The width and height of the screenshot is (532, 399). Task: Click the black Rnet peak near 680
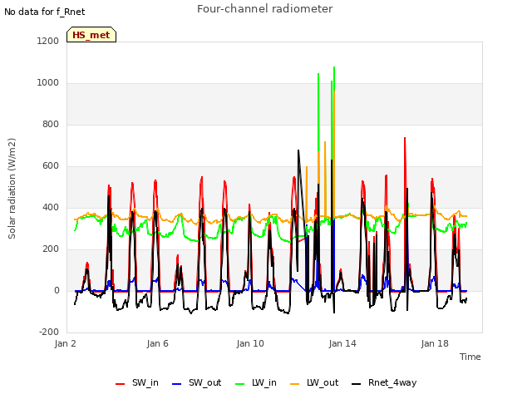(298, 150)
